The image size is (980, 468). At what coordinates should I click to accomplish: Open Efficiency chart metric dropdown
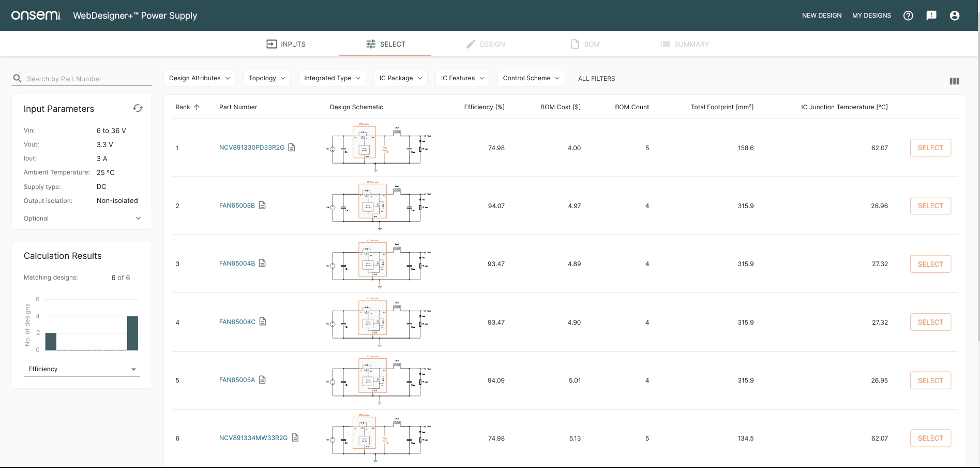coord(82,369)
